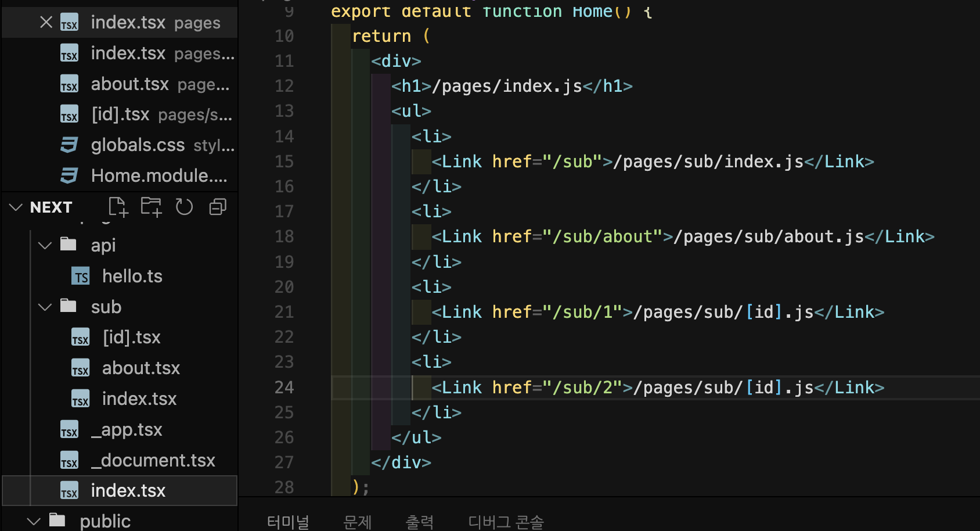Click TSX icon next to _document.tsx
Image resolution: width=980 pixels, height=531 pixels.
[x=69, y=461]
